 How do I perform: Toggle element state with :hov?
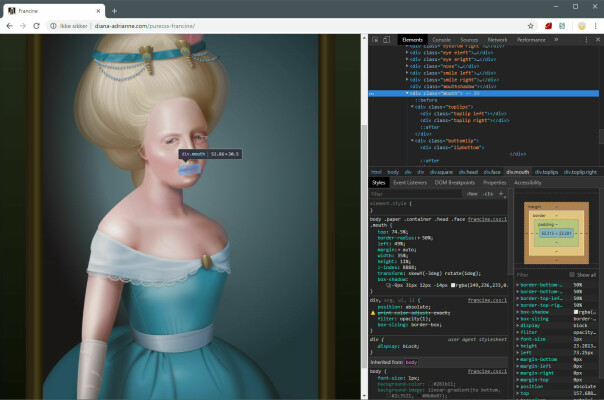472,194
